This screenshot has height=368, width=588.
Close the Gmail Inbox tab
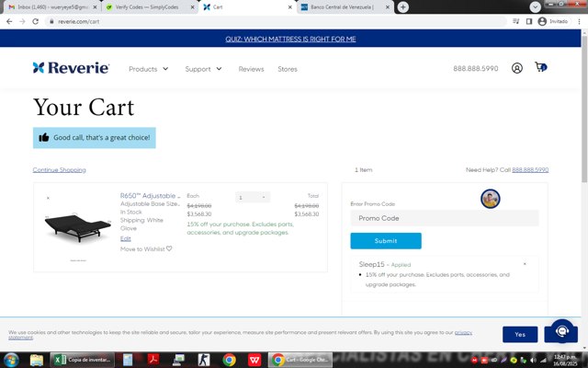coord(95,7)
